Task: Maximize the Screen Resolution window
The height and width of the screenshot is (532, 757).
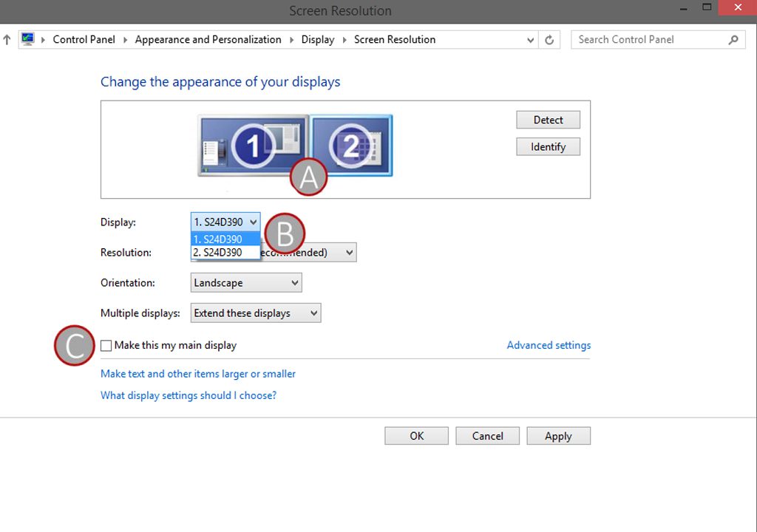Action: click(x=707, y=7)
